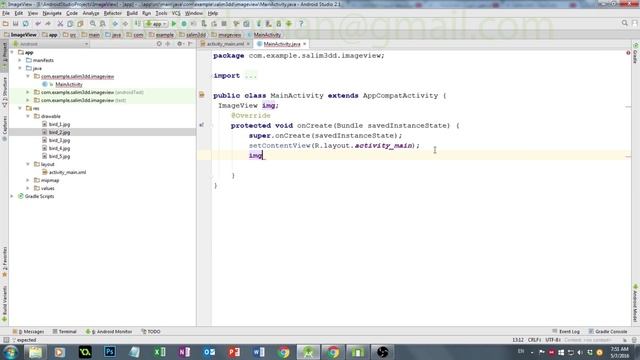Screen dimensions: 640x360
Task: Open the VCS menu
Action: click(176, 13)
